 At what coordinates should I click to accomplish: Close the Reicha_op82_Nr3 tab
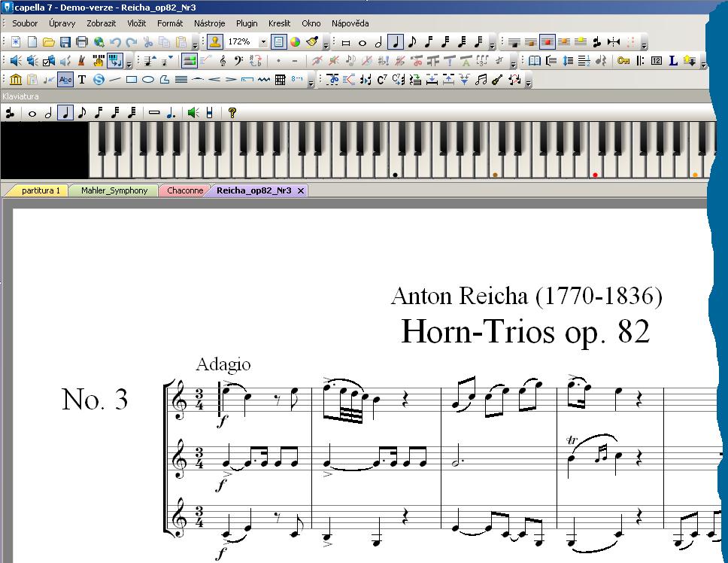point(300,190)
